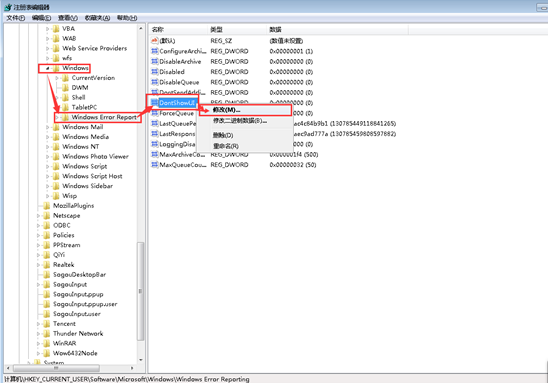Click the DWM folder icon

click(65, 88)
